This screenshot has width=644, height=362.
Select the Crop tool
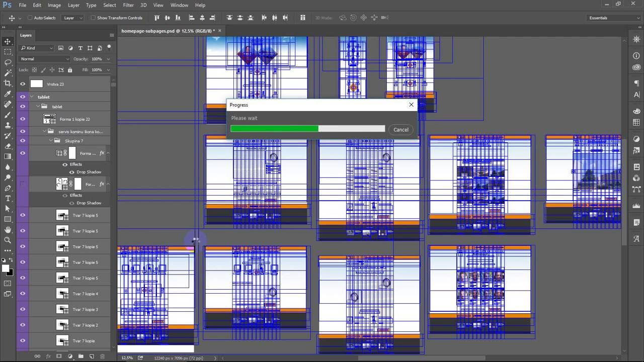[8, 83]
